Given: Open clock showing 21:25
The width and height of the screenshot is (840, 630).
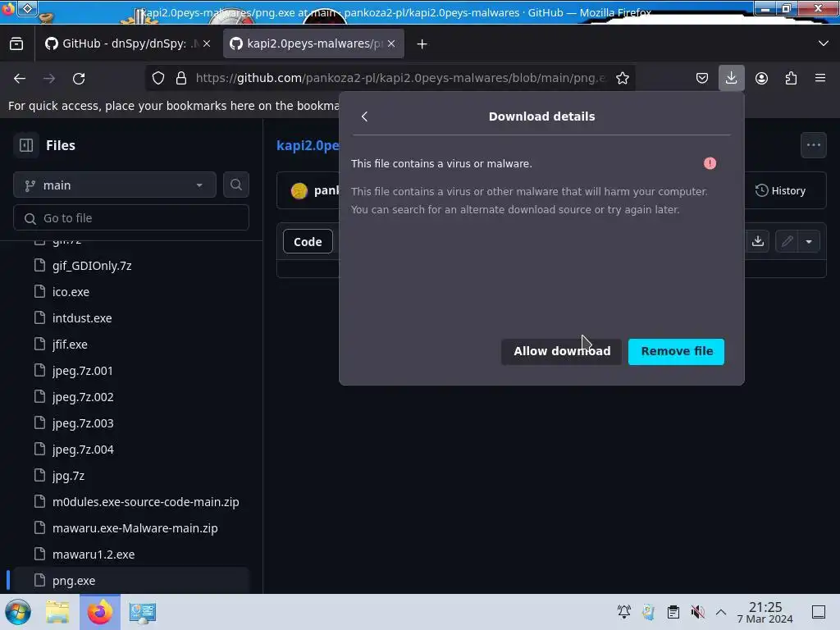Looking at the screenshot, I should [765, 612].
